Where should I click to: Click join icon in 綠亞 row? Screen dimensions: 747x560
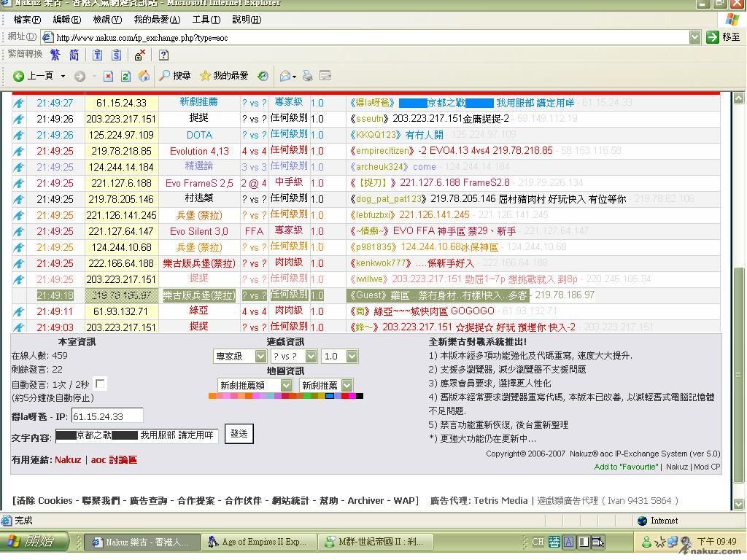pos(18,311)
